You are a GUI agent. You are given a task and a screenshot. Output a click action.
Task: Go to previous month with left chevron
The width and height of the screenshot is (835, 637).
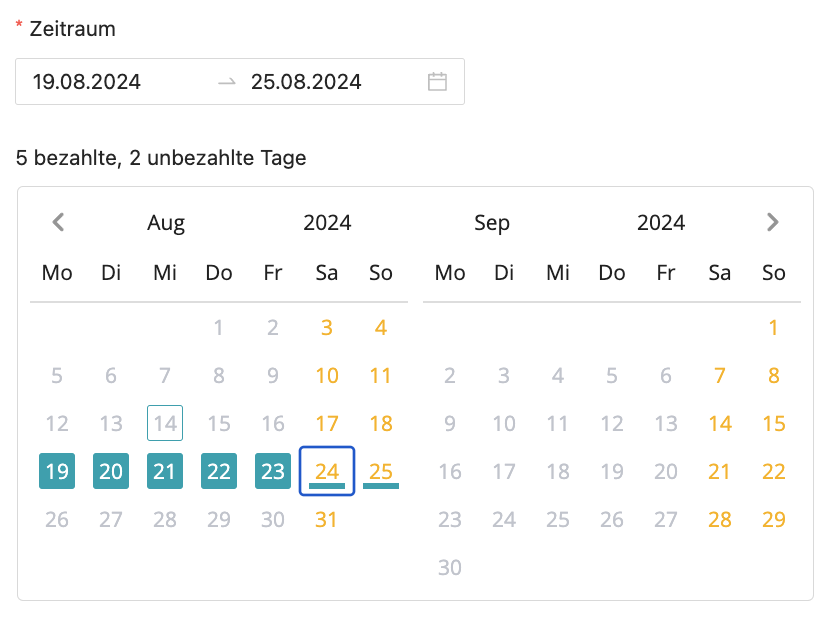click(x=58, y=222)
